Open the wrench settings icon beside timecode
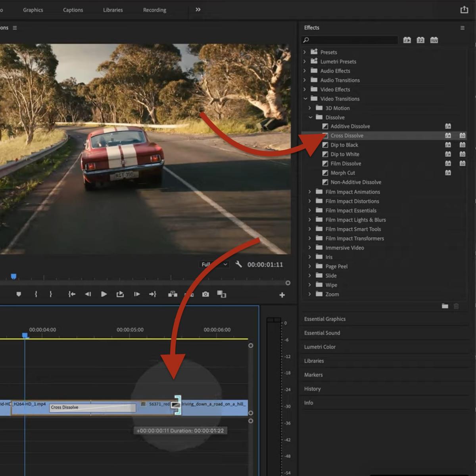The width and height of the screenshot is (476, 476). [238, 264]
